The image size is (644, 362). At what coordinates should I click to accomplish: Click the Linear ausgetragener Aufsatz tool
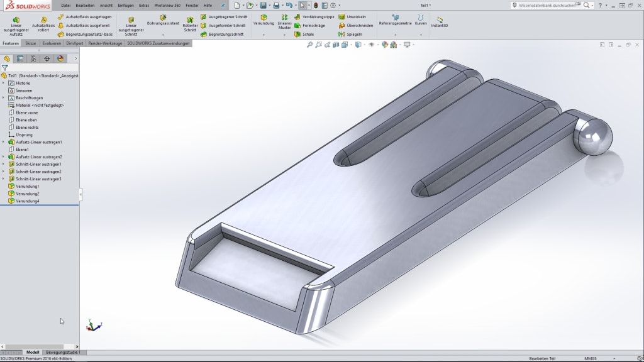pos(16,25)
